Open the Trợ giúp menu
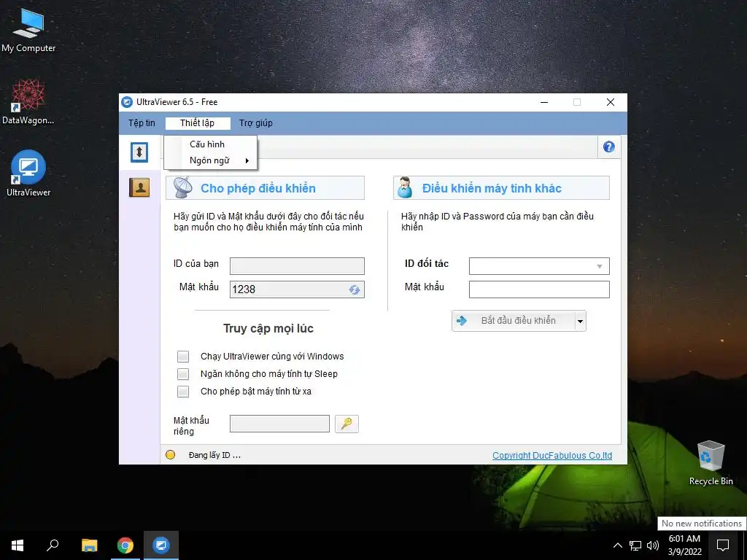 pos(256,122)
